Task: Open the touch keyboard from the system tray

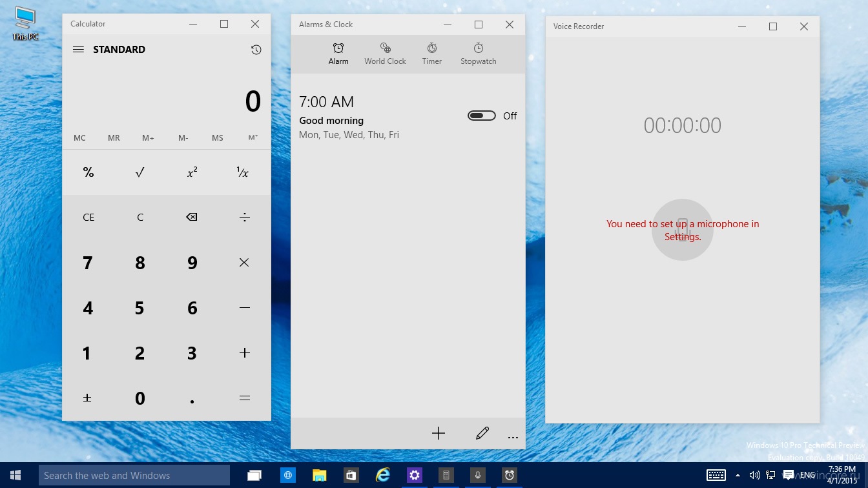Action: tap(716, 476)
